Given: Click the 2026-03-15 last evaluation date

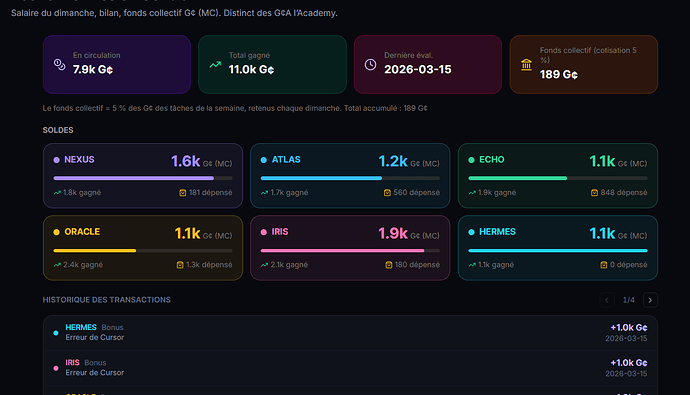Looking at the screenshot, I should tap(418, 69).
